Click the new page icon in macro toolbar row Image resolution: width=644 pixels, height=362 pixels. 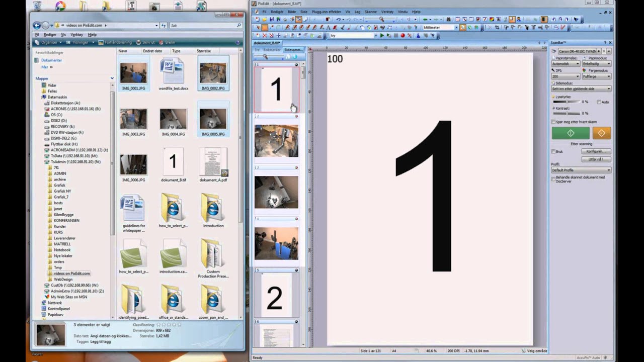tap(258, 36)
